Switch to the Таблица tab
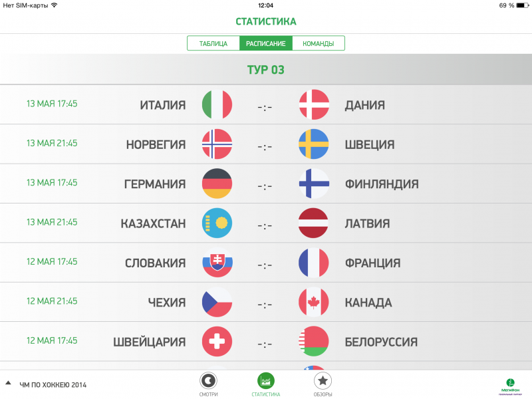Screen dimensions: 532x399 click(x=213, y=44)
